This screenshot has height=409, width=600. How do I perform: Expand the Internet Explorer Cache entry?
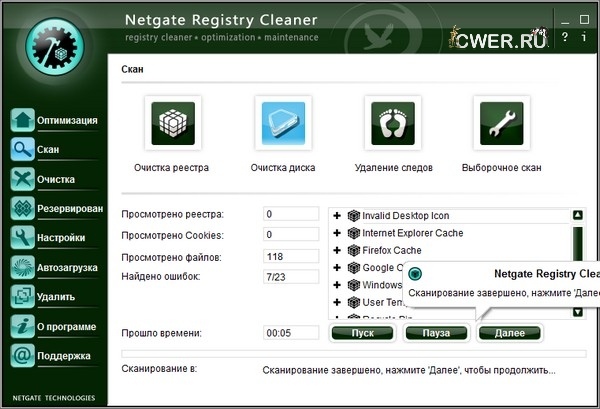coord(337,233)
